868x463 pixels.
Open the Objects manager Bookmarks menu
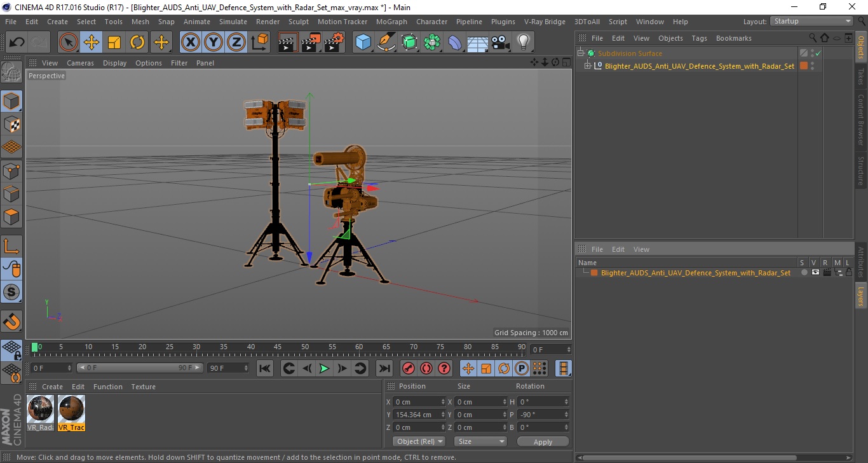point(733,38)
